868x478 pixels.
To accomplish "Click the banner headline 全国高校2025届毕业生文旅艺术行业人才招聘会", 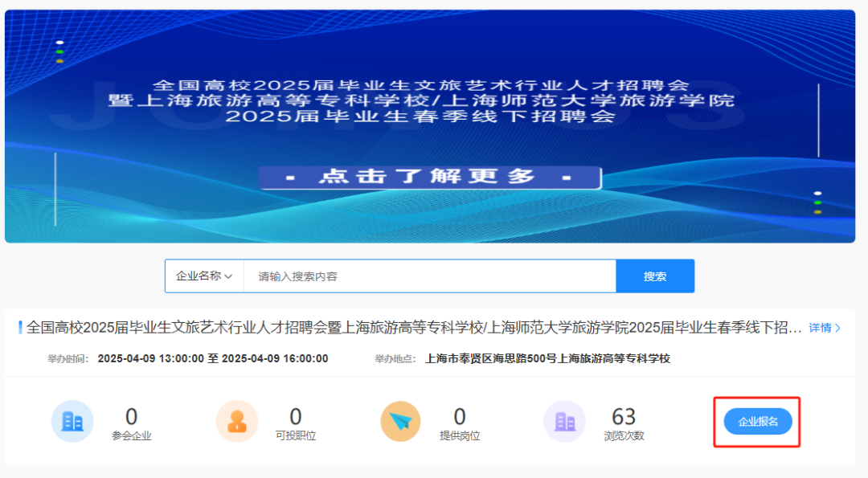I will (x=420, y=85).
